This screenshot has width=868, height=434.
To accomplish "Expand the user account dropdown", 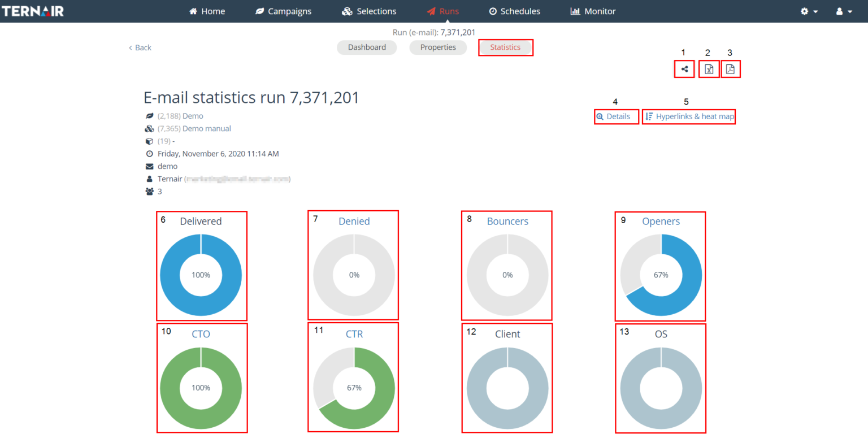I will pos(844,11).
